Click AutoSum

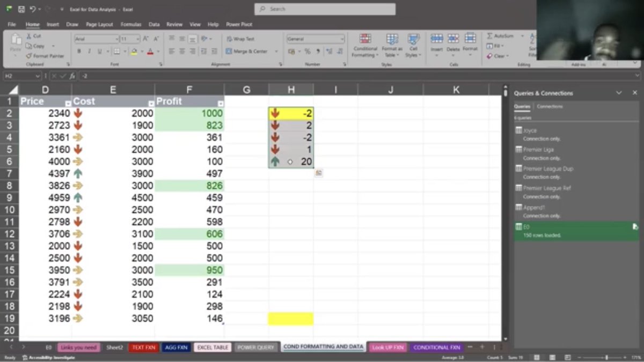(x=500, y=36)
